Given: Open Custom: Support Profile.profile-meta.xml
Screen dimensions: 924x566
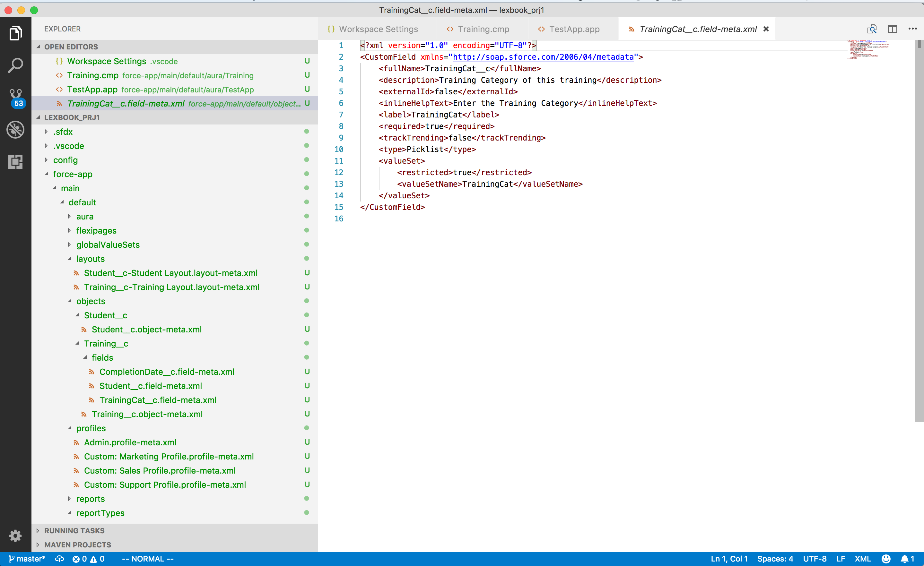Looking at the screenshot, I should click(x=165, y=485).
